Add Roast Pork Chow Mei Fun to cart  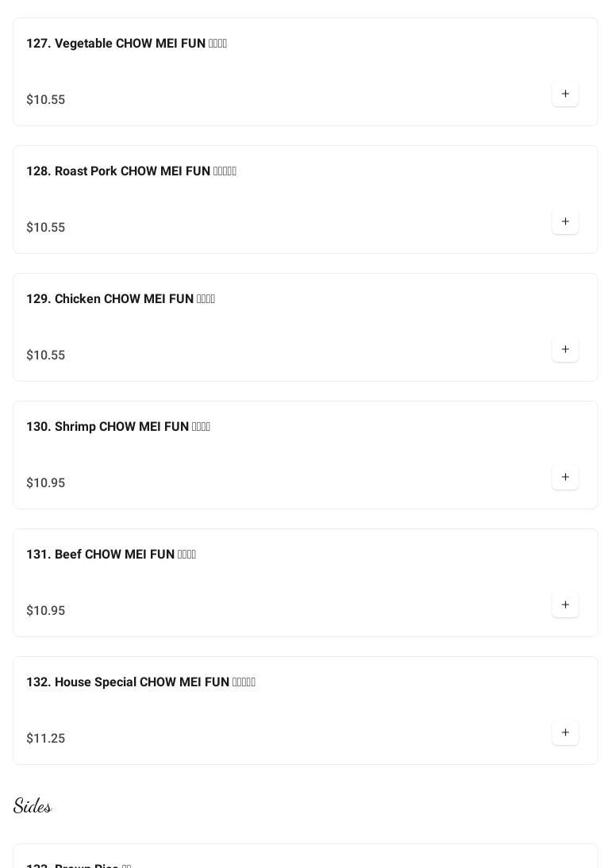[x=565, y=222]
